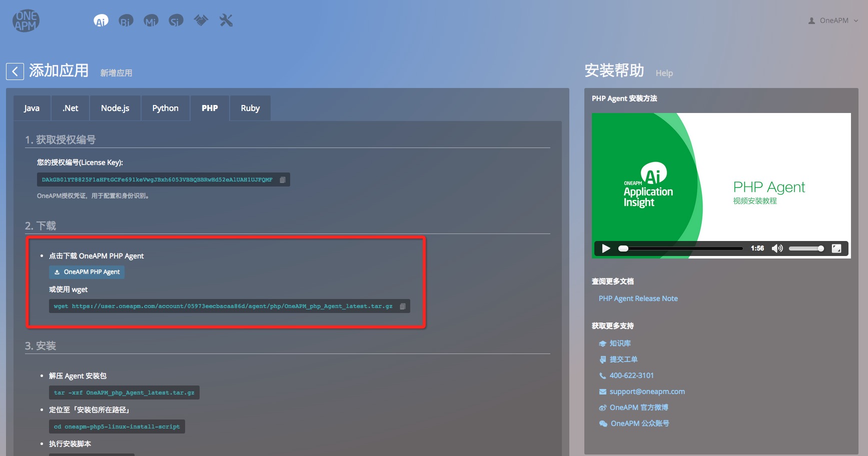
Task: Open the Mi product icon in header
Action: 151,20
